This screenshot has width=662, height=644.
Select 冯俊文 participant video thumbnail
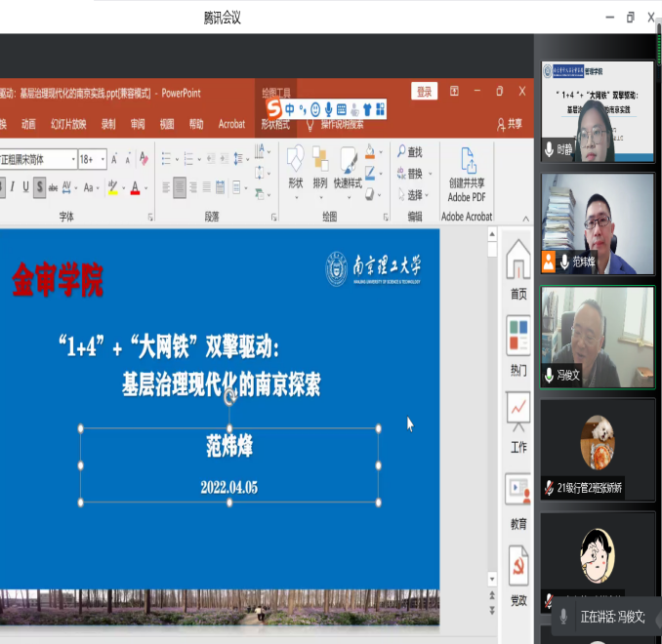click(x=598, y=337)
